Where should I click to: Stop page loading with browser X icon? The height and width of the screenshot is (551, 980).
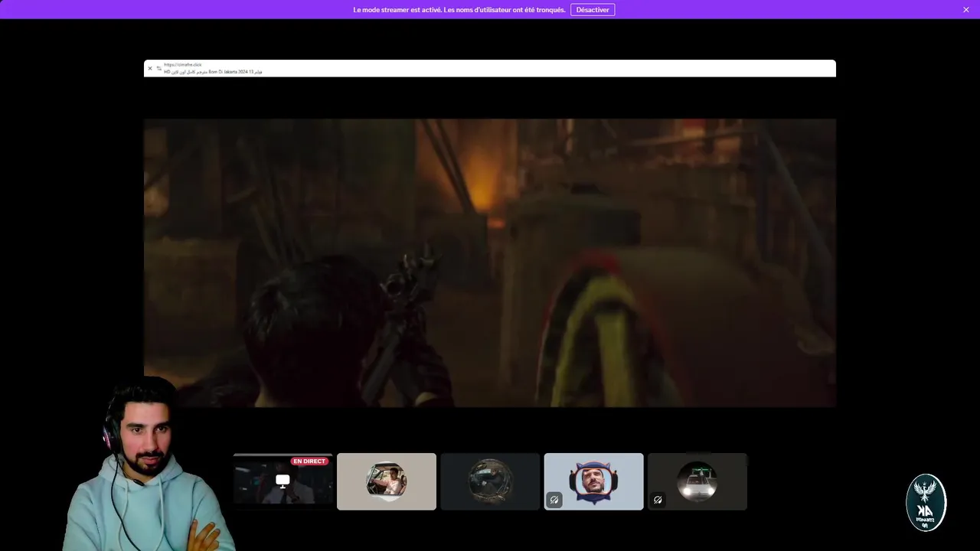[150, 68]
